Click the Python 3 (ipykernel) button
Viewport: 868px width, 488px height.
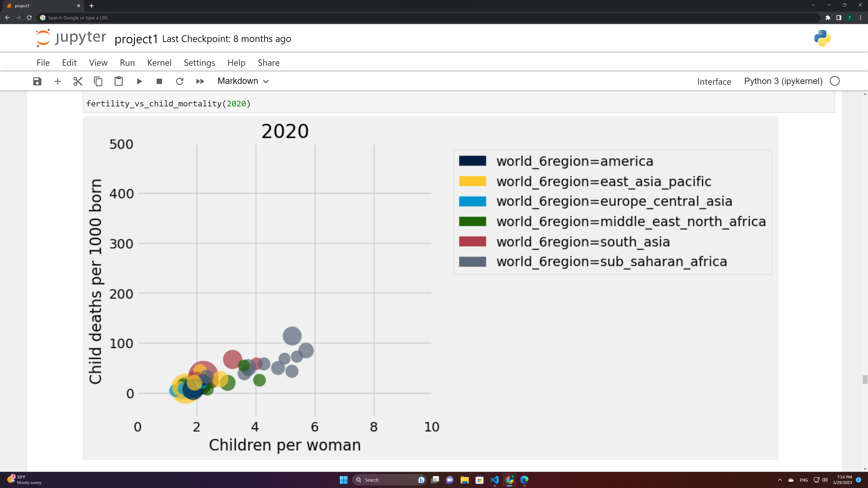tap(783, 81)
